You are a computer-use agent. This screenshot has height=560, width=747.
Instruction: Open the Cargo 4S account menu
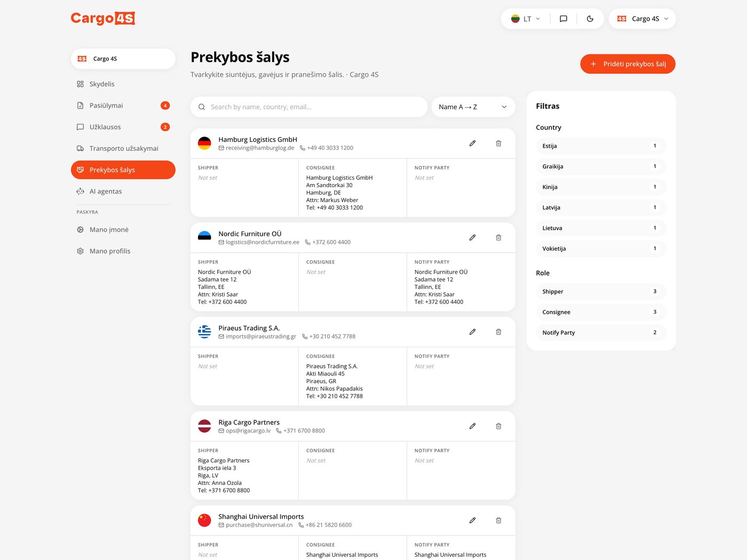(x=642, y=19)
